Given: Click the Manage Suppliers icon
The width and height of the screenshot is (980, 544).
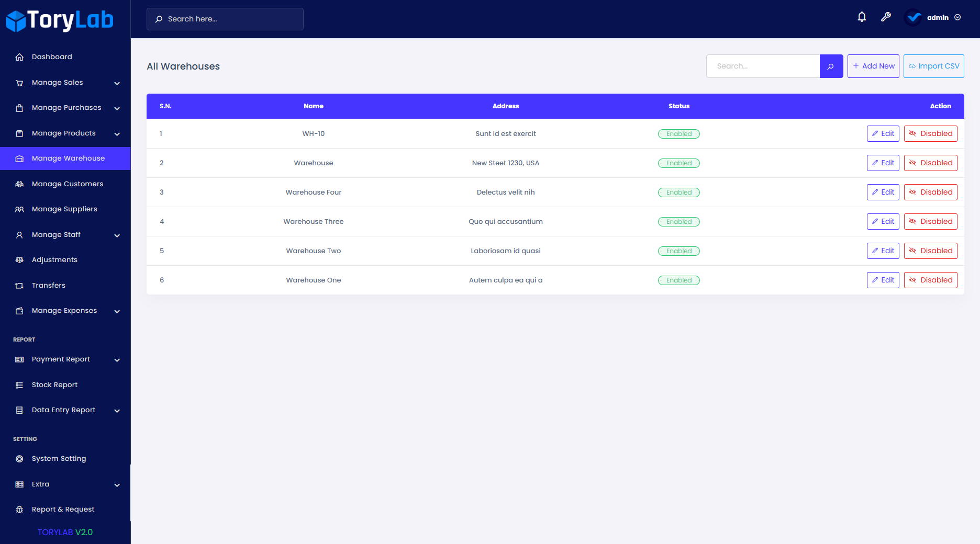Looking at the screenshot, I should 19,209.
